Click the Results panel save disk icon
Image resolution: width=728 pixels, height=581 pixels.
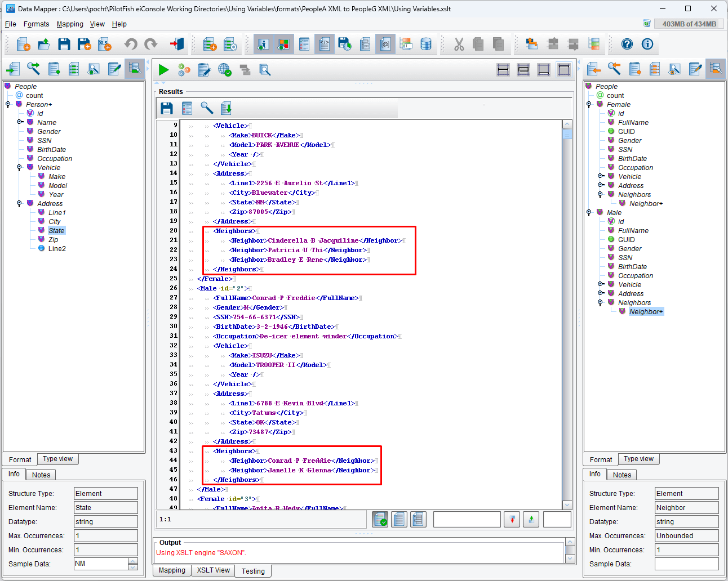tap(167, 108)
